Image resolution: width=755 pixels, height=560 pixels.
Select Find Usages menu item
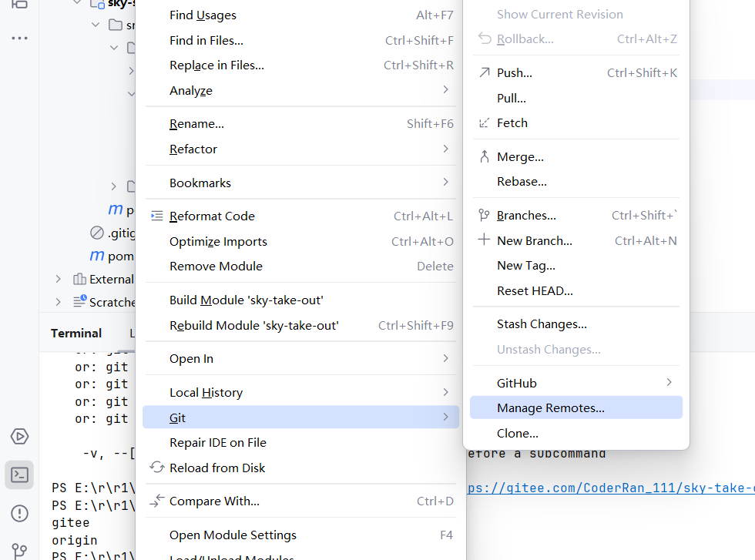pos(301,15)
